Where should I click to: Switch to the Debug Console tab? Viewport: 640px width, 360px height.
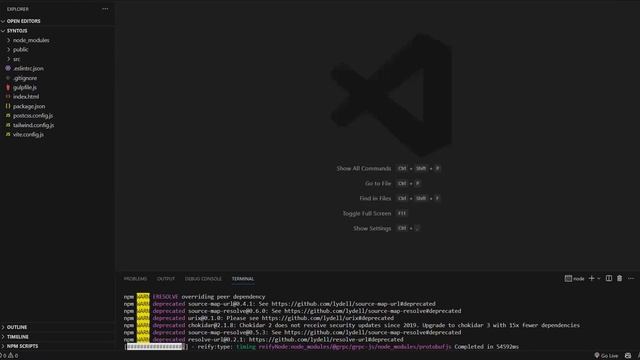[203, 279]
